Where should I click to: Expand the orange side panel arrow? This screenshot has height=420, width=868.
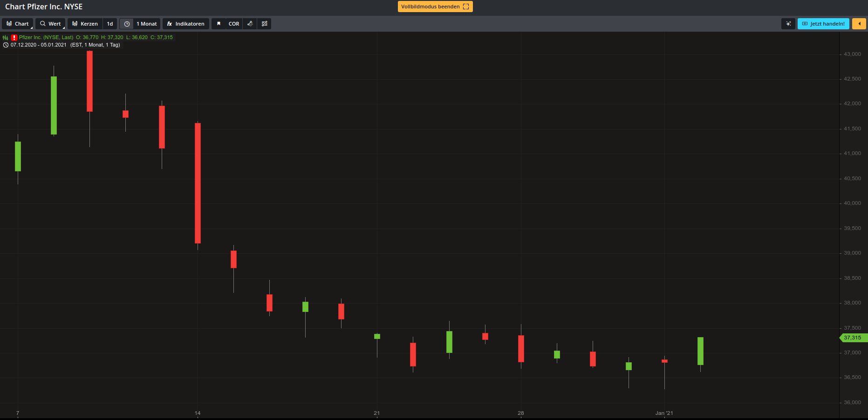click(x=859, y=24)
